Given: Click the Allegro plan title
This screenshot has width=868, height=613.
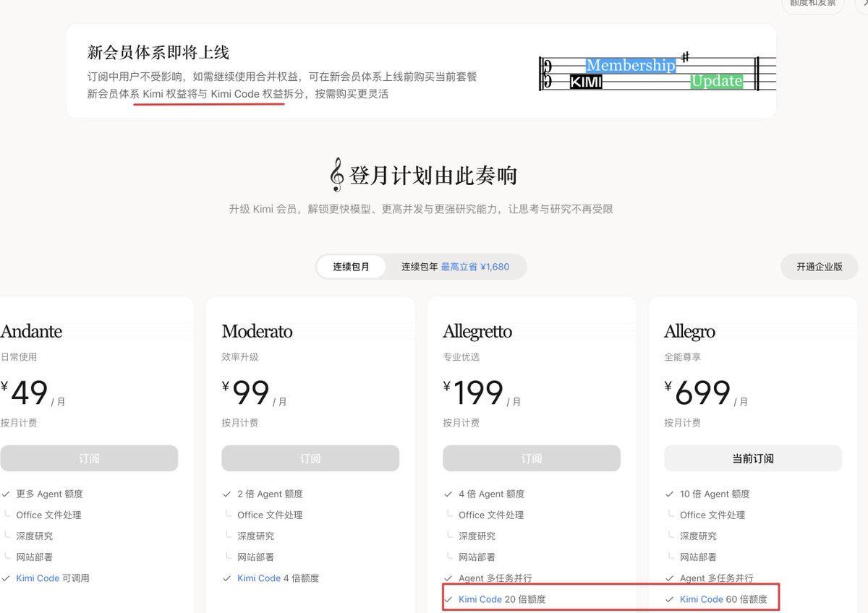Looking at the screenshot, I should coord(689,332).
